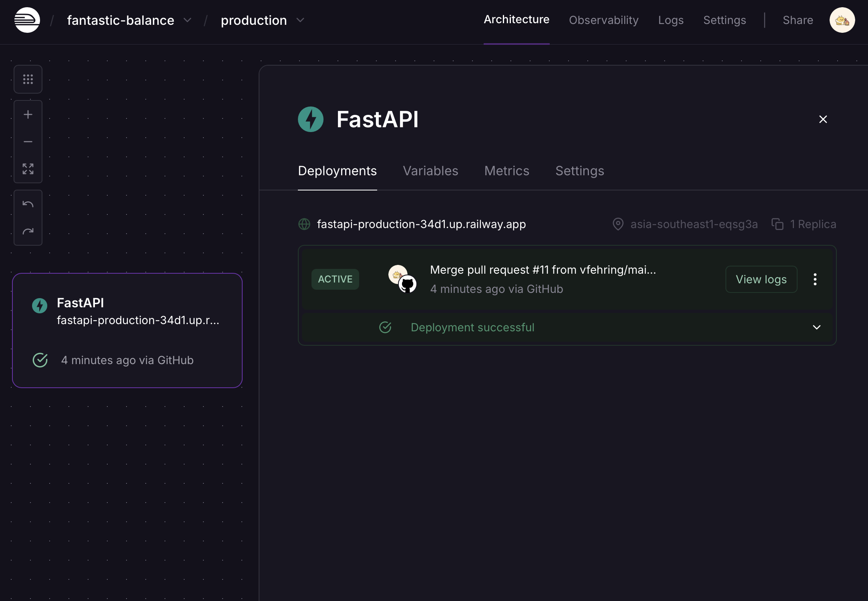This screenshot has height=601, width=868.
Task: Click the asia-southeast1-eqsg3a region label
Action: [694, 224]
